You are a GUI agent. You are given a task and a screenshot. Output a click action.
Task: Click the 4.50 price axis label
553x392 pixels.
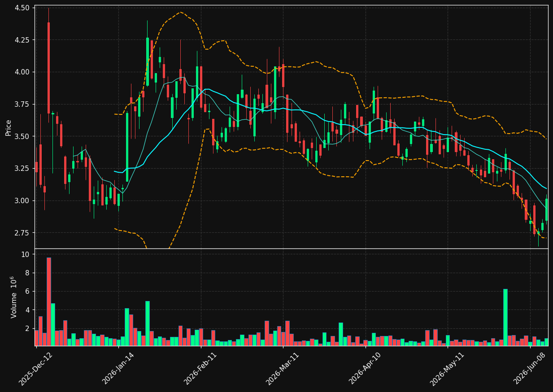[22, 8]
